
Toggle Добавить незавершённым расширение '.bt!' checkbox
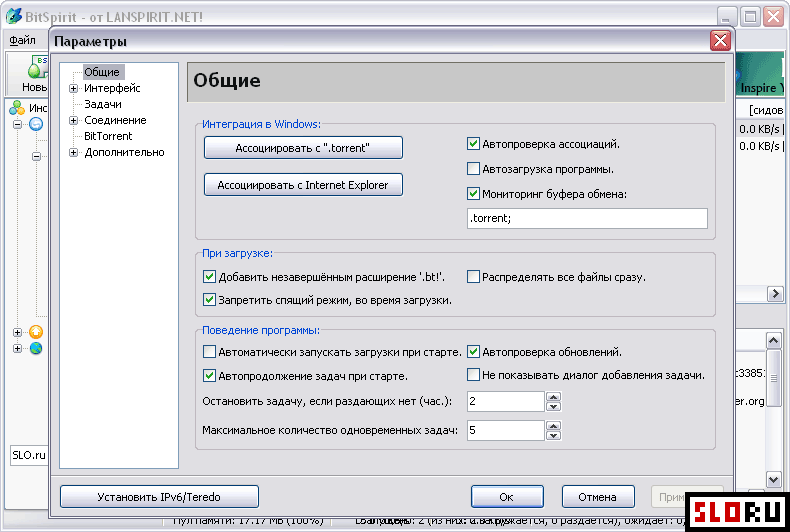click(x=209, y=277)
